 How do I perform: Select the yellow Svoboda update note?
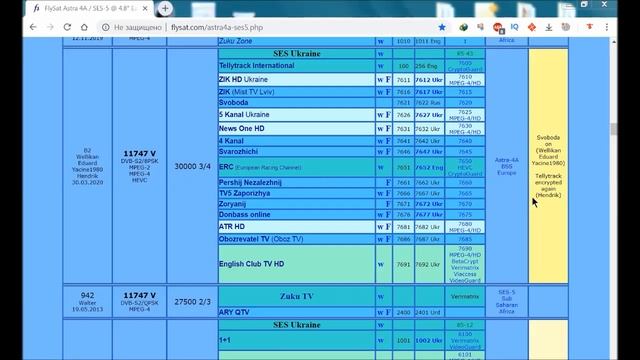point(548,166)
